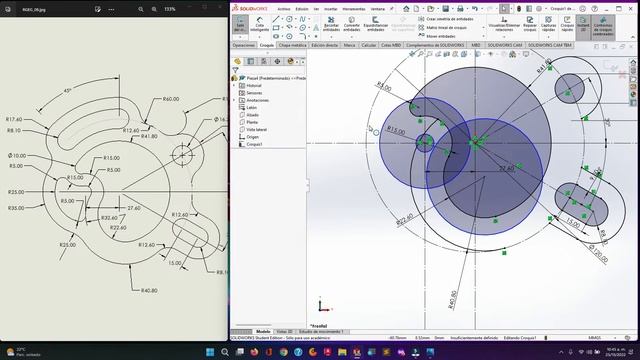Click the Salir del croquis button
The height and width of the screenshot is (360, 640).
[240, 24]
